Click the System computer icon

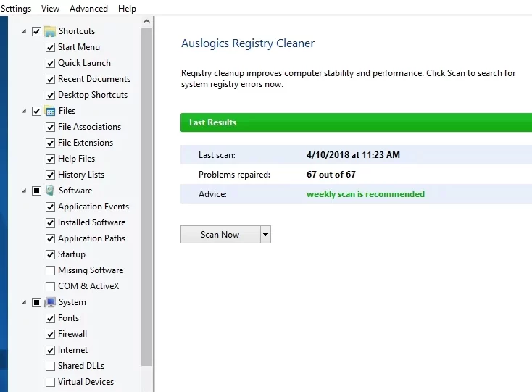[50, 302]
